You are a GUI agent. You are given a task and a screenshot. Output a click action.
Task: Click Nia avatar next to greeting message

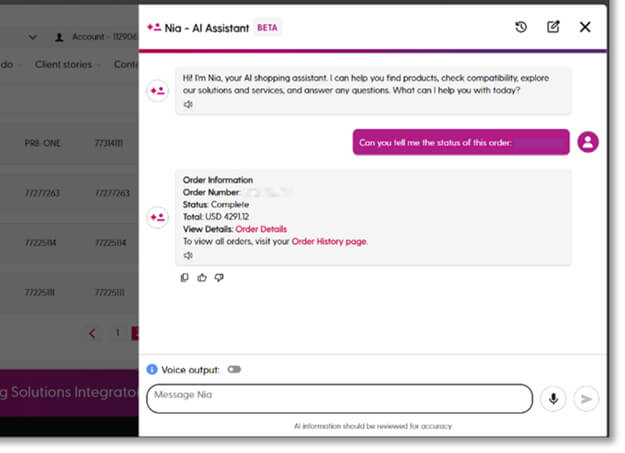point(157,91)
